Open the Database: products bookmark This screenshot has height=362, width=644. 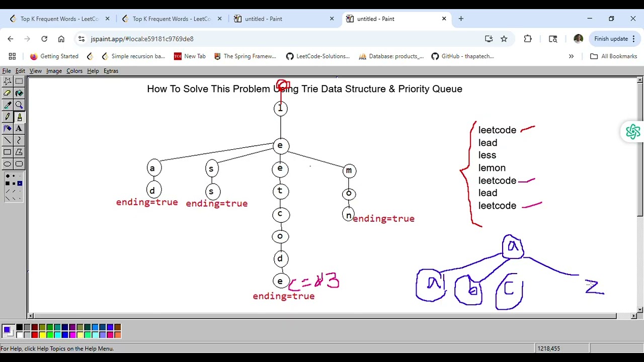click(x=391, y=56)
